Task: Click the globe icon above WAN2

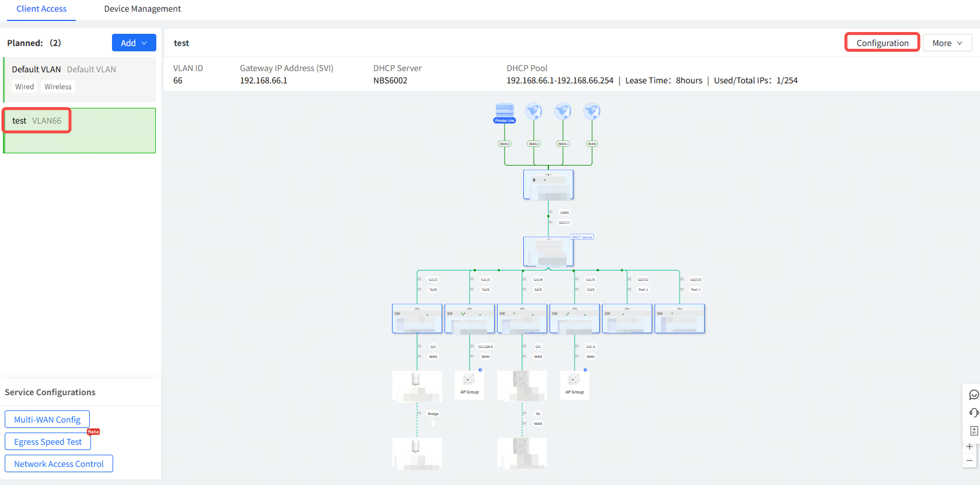Action: [533, 111]
